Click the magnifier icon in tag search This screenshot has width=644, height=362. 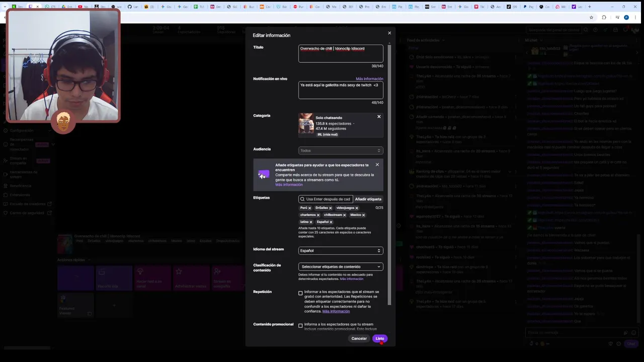(302, 199)
